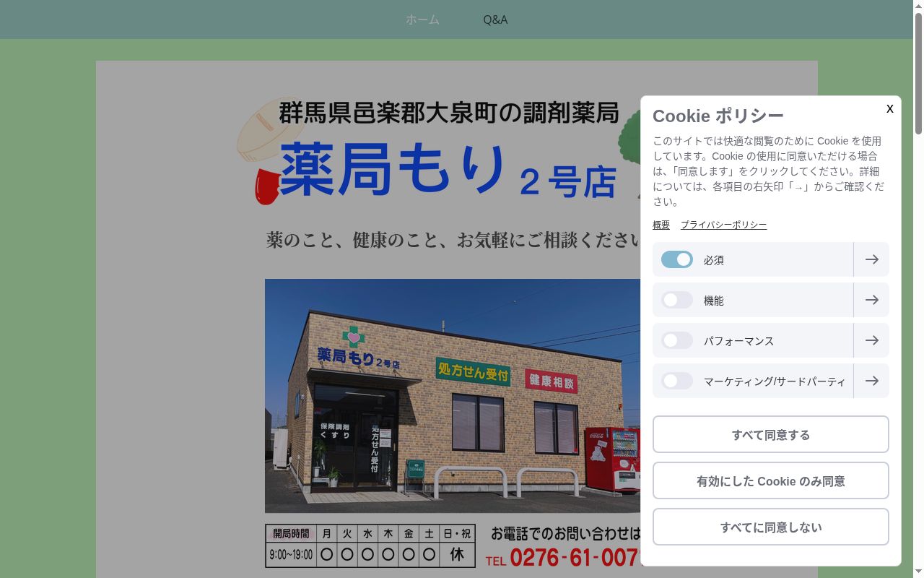This screenshot has height=578, width=924.
Task: Enable the パフォーマンス cookie switch
Action: tap(677, 340)
